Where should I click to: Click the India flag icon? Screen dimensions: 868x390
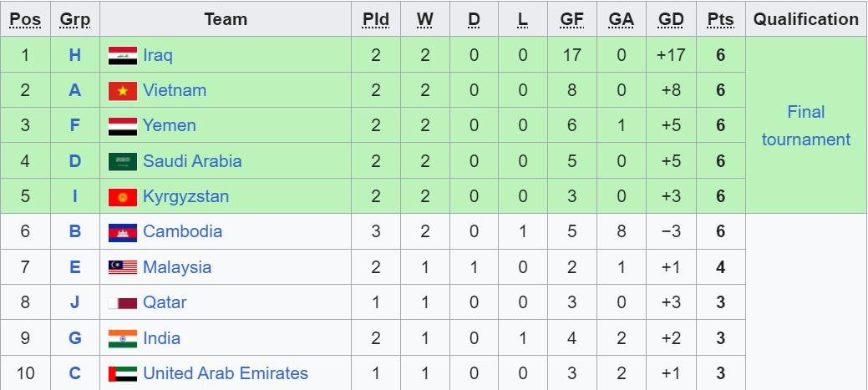123,338
